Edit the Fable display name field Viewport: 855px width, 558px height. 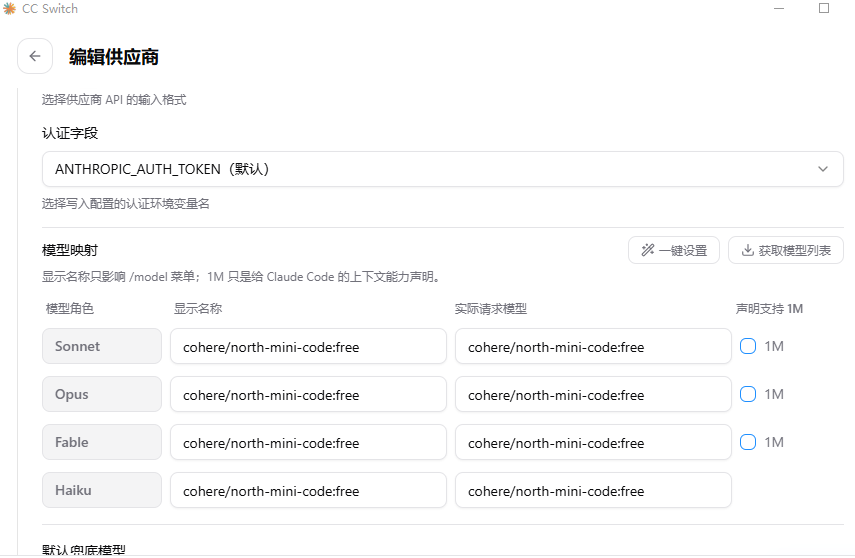tap(308, 442)
